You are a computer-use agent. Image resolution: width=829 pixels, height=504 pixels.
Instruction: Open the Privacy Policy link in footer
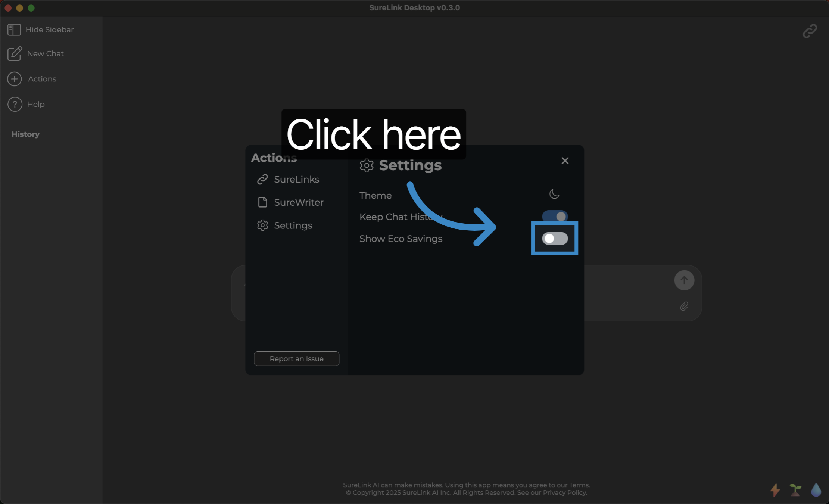click(564, 492)
